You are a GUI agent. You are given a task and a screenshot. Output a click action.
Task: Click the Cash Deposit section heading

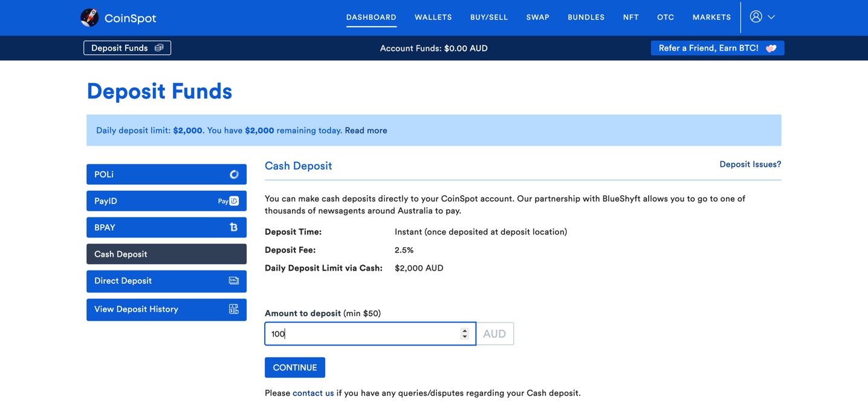click(x=298, y=166)
